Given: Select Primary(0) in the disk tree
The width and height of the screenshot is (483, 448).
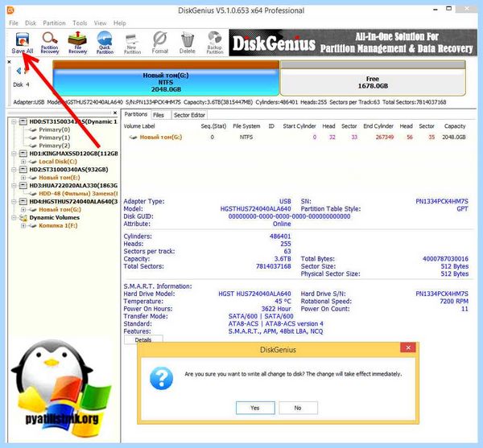Looking at the screenshot, I should click(x=54, y=129).
